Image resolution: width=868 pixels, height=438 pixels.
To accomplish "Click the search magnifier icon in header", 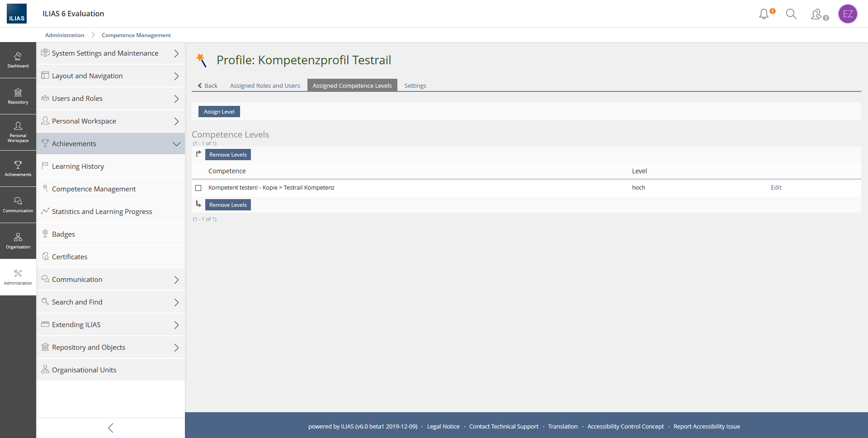I will pyautogui.click(x=791, y=14).
